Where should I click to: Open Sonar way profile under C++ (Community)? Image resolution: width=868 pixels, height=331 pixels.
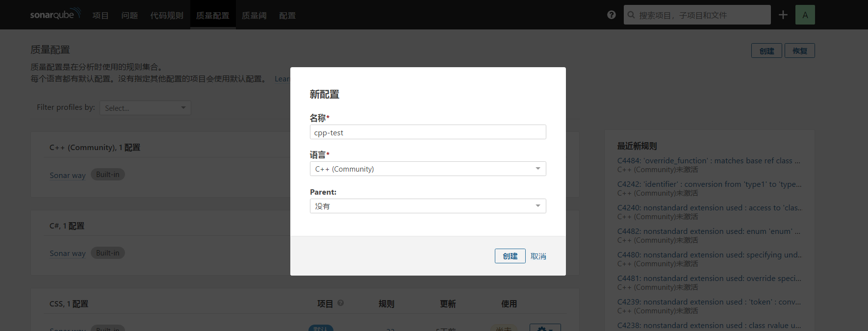click(68, 175)
